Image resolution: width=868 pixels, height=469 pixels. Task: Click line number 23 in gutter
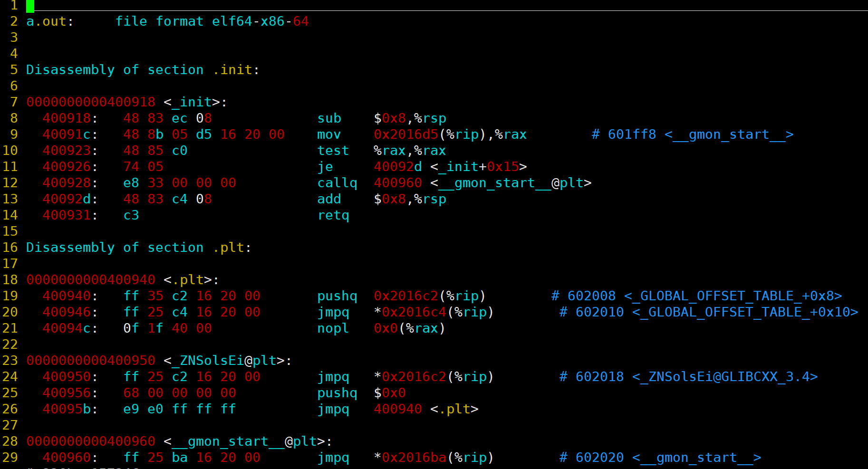tap(10, 361)
